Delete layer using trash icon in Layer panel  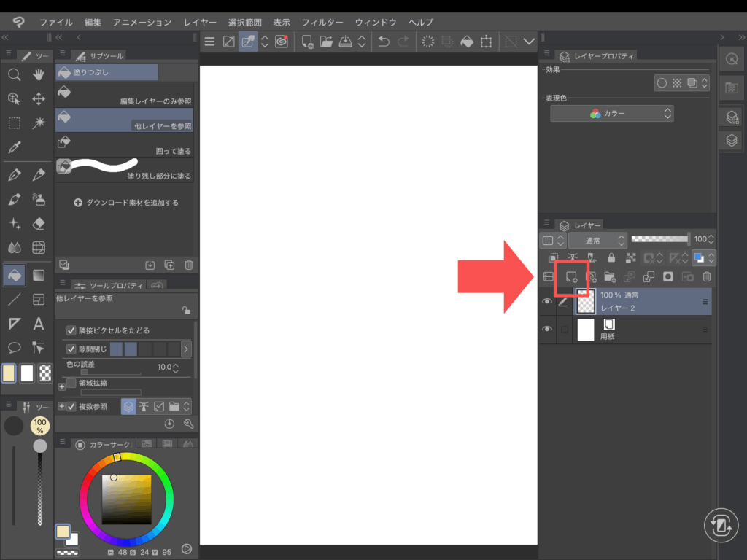point(706,277)
